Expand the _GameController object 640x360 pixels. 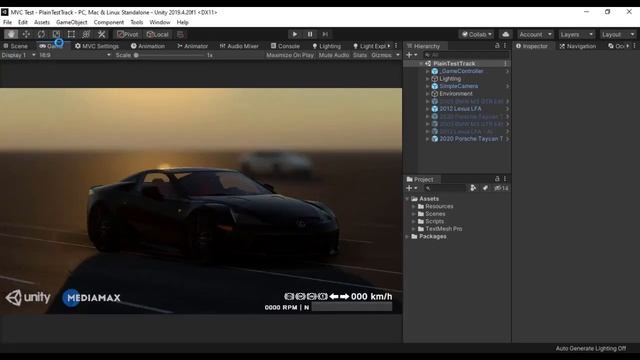click(x=427, y=71)
